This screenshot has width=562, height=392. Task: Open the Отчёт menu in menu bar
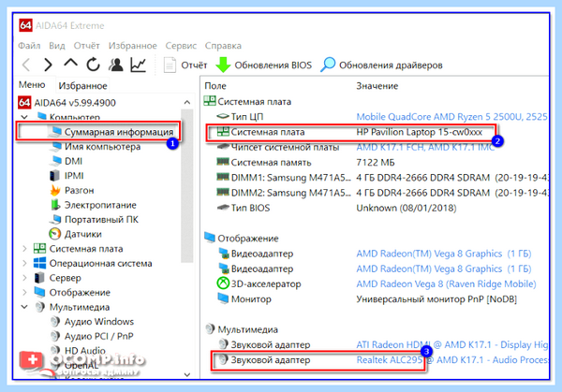pos(86,46)
